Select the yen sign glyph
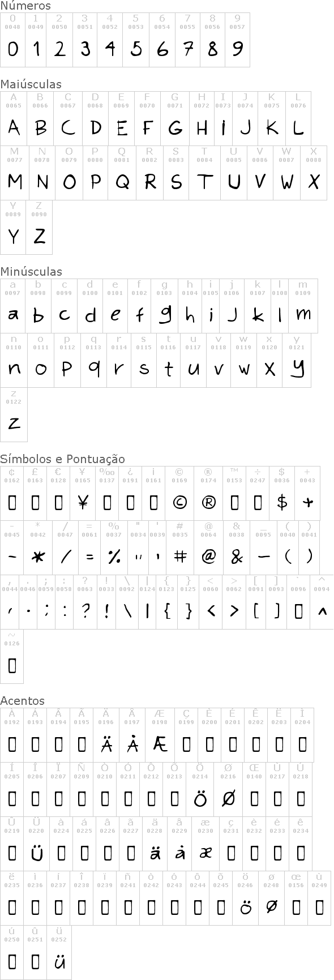Viewport: 334px width, 980px height. [83, 502]
